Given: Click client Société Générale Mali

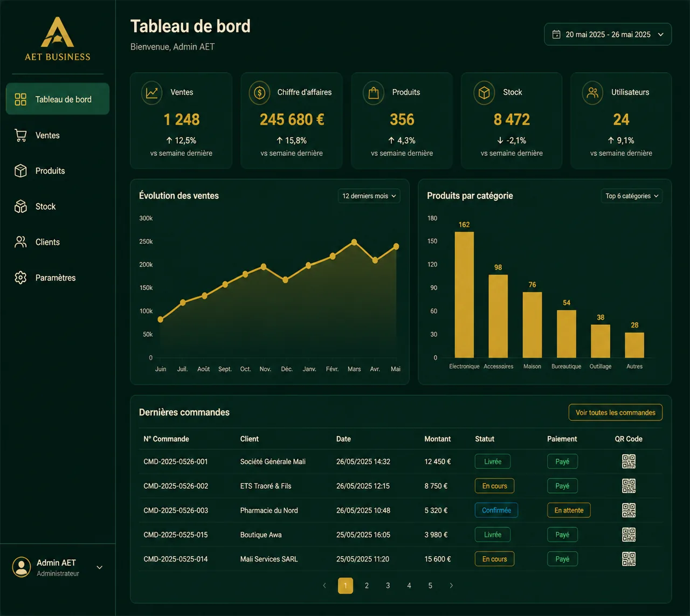Looking at the screenshot, I should pyautogui.click(x=273, y=462).
